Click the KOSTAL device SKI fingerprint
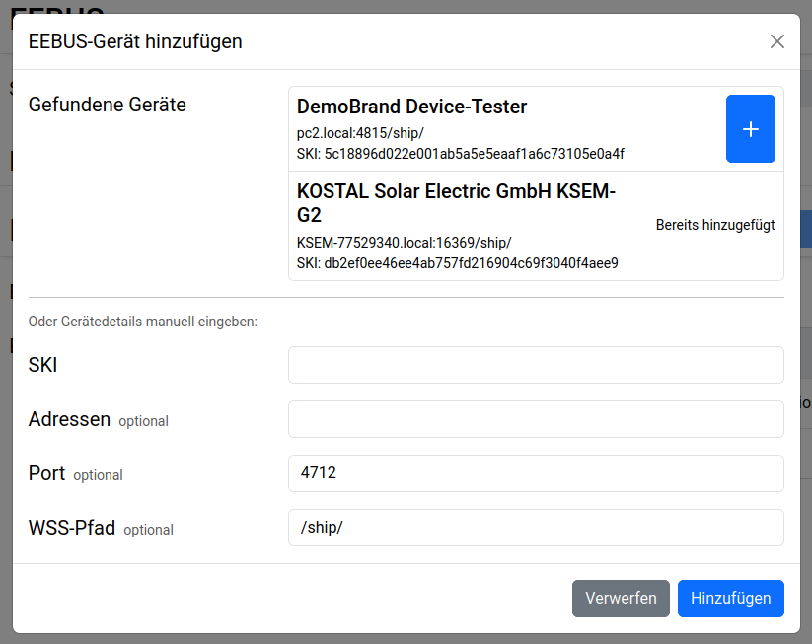Screen dimensions: 812x644 point(457,263)
